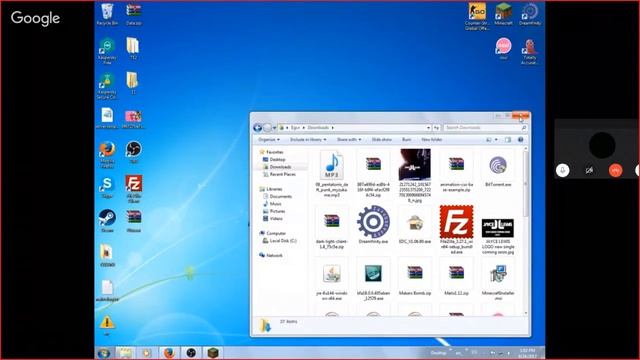Open the Documents library
This screenshot has height=360, width=640.
click(280, 196)
